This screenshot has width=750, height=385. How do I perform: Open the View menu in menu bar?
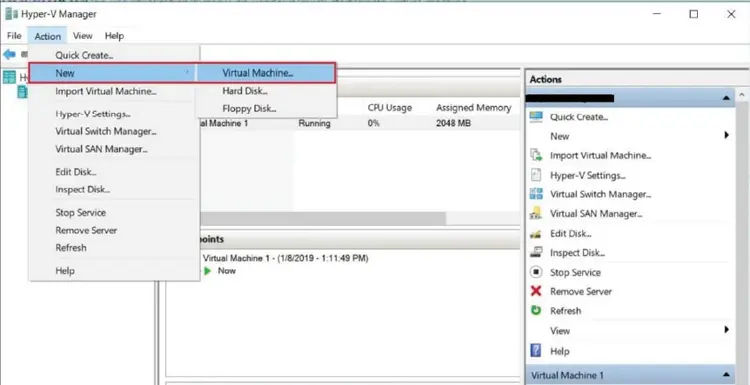point(83,36)
